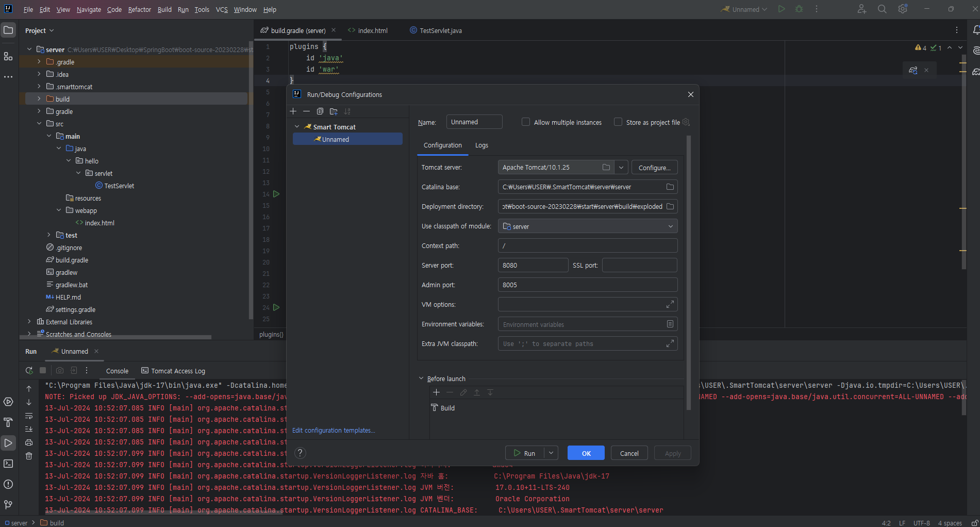The width and height of the screenshot is (980, 527).
Task: Enable Store as project file checkbox
Action: (618, 122)
